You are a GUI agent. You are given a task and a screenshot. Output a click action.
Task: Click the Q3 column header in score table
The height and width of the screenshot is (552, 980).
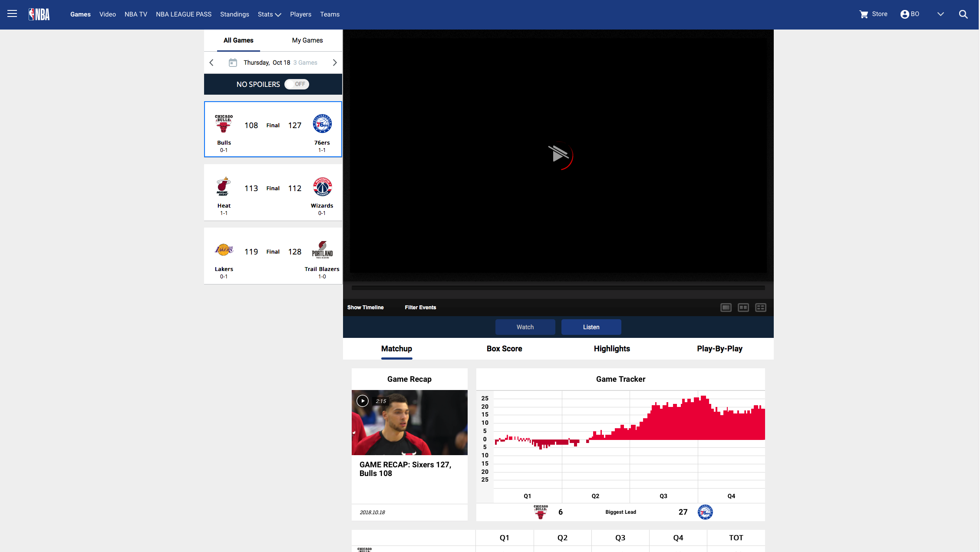point(620,538)
